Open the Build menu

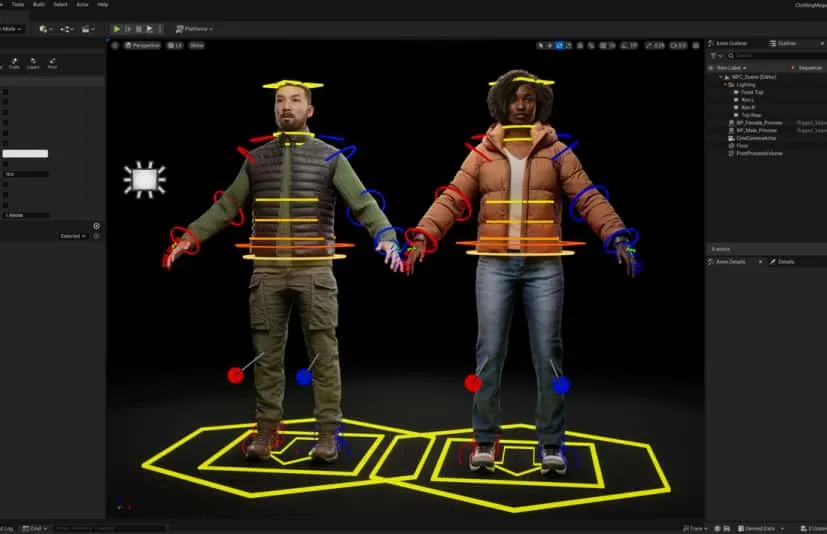(38, 4)
